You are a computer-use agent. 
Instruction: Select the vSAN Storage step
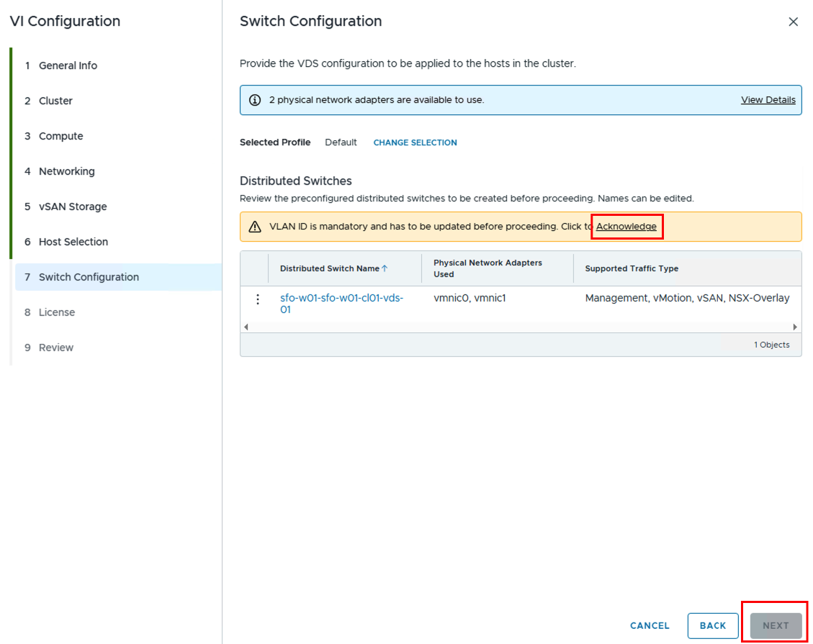pyautogui.click(x=72, y=207)
